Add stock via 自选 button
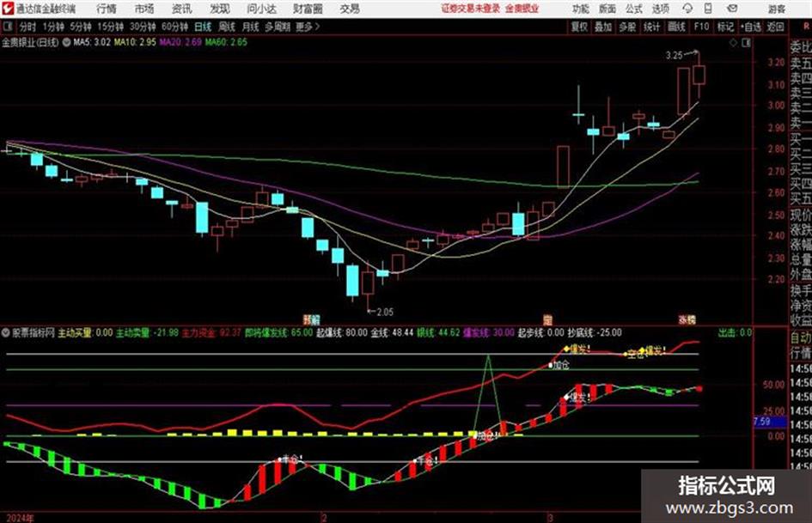 coord(751,27)
